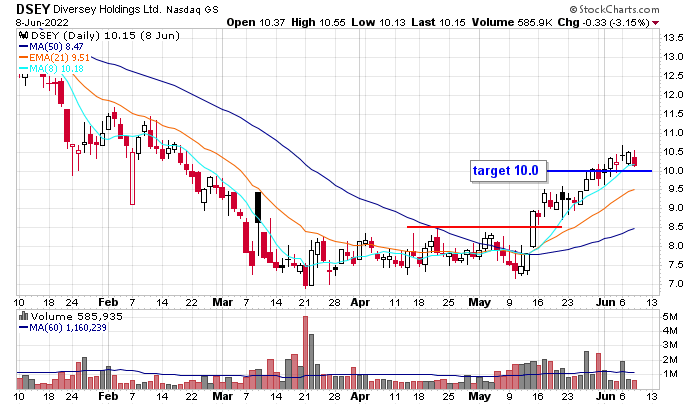Click the blue horizontal target line at 10.0
Screen dimensions: 700x405
(x=599, y=171)
